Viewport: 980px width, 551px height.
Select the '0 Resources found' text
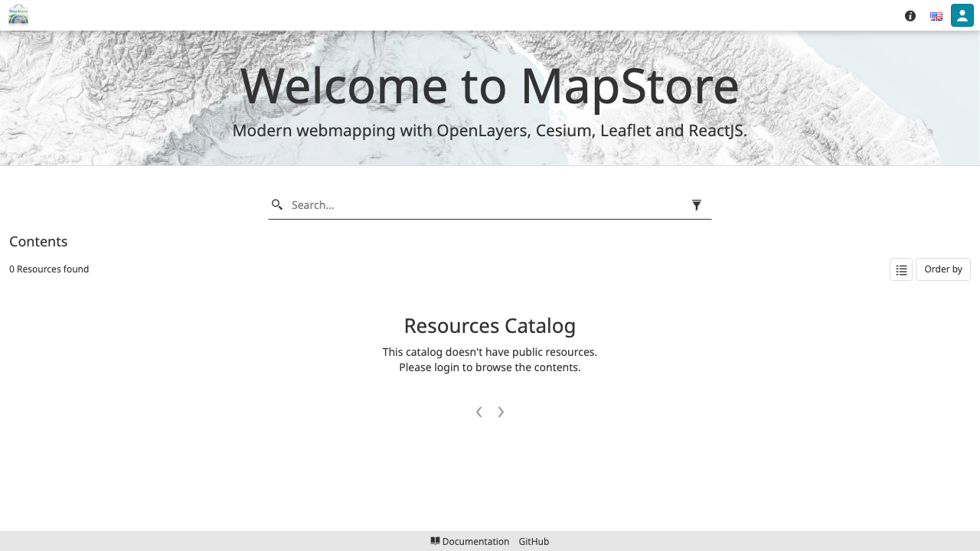click(49, 269)
